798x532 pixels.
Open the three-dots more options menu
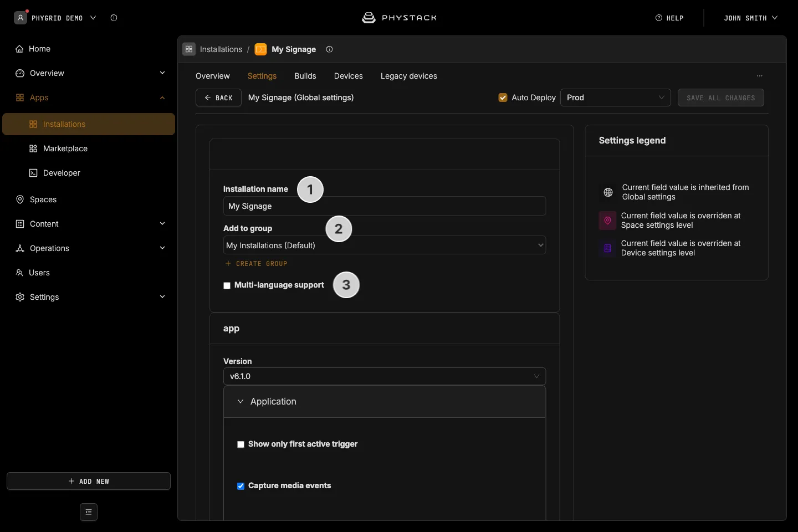coord(760,76)
